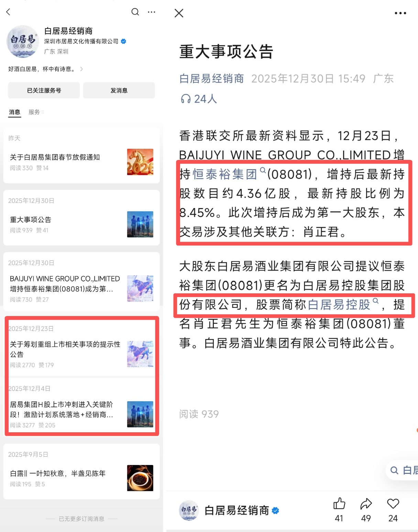Open 关于白居易集团春节放假通知 horse thumbnail
This screenshot has height=532, width=418.
(140, 162)
